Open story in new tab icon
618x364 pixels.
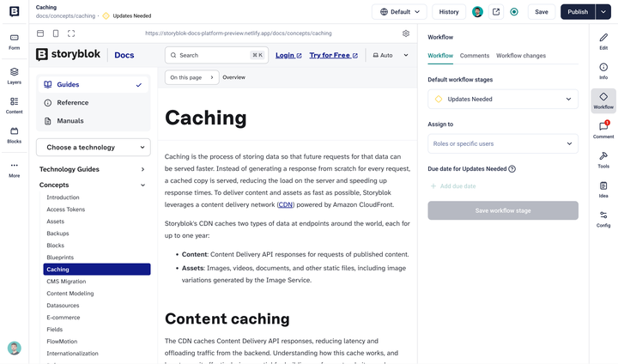(496, 12)
